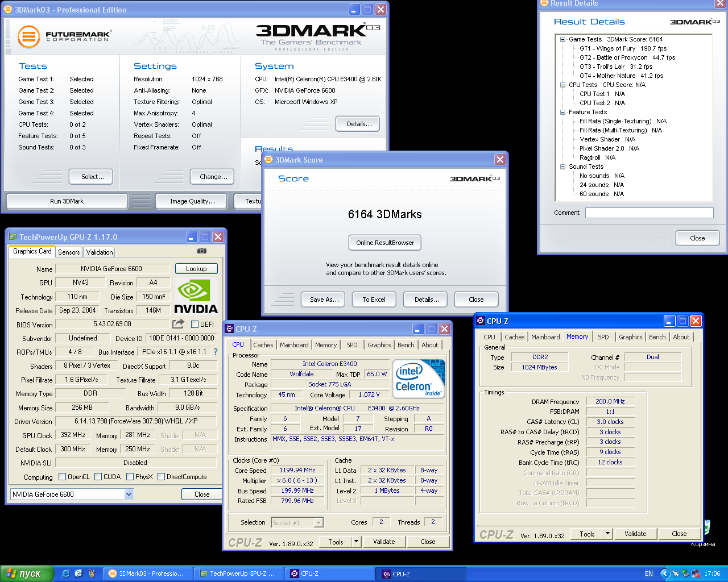This screenshot has height=582, width=728.
Task: Click the Futuremark Corporation logo
Action: (64, 36)
